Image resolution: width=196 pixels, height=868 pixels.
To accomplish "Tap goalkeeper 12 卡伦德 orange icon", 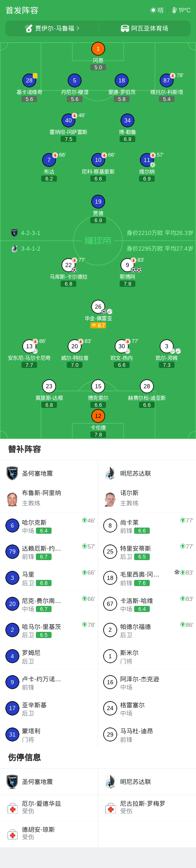I will 98,416.
